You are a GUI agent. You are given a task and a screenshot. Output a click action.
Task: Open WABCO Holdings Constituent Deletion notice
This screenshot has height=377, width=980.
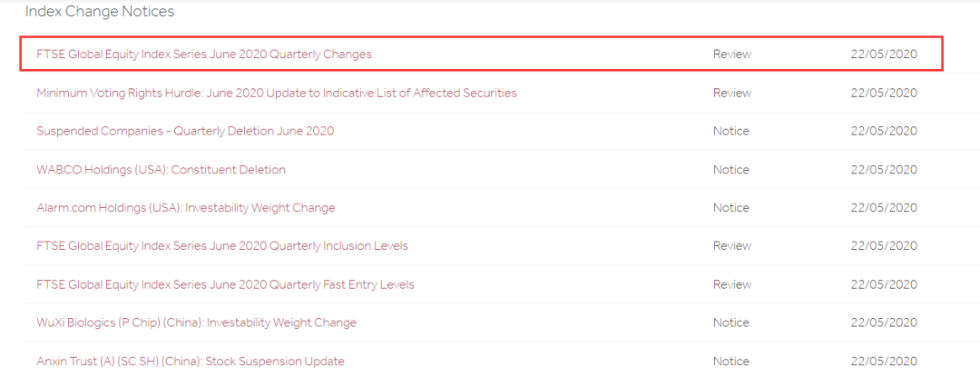(161, 170)
